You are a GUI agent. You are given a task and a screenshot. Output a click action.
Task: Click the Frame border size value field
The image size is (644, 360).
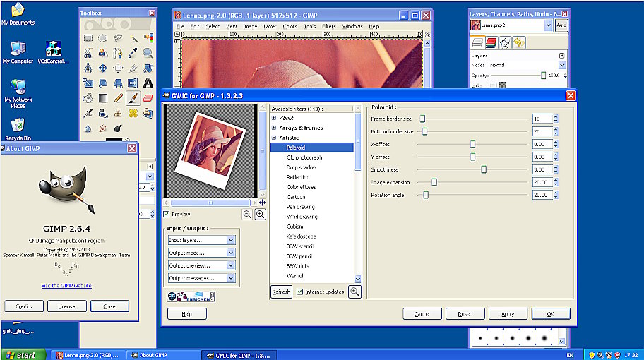click(x=542, y=119)
